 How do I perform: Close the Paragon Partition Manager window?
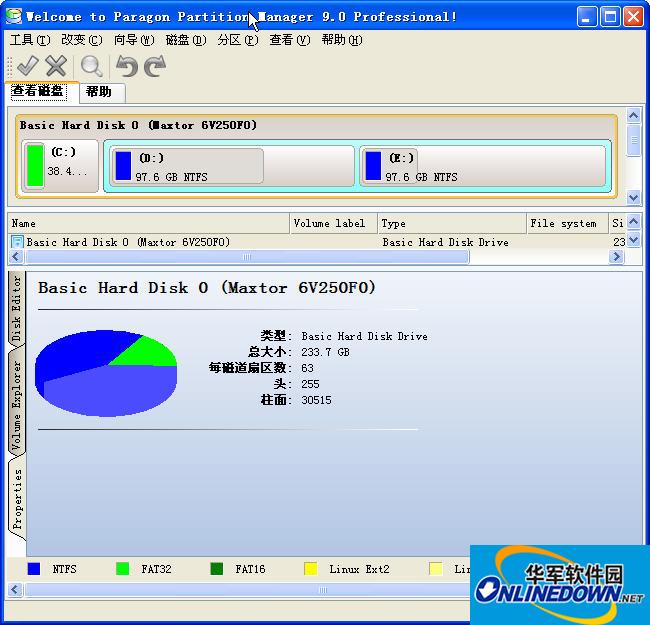pyautogui.click(x=633, y=17)
